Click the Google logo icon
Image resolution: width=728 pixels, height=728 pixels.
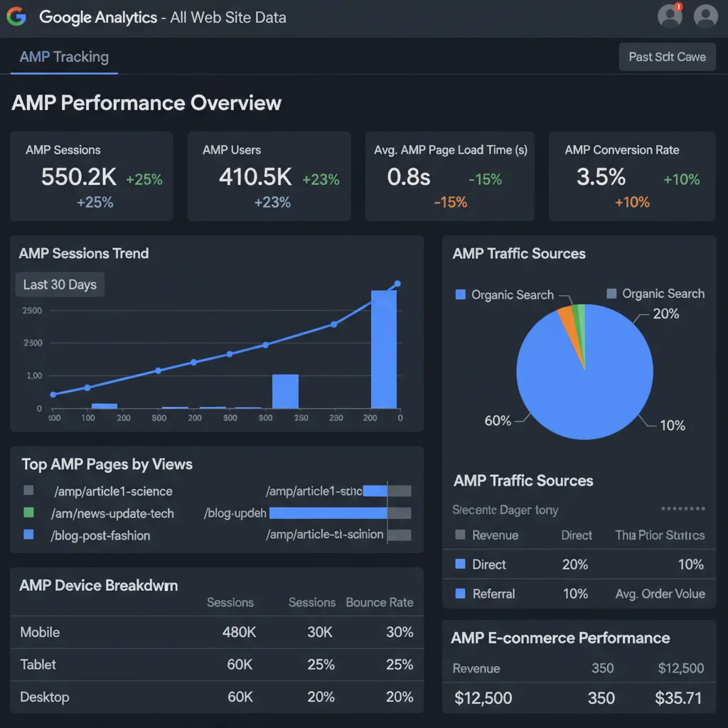[x=16, y=17]
